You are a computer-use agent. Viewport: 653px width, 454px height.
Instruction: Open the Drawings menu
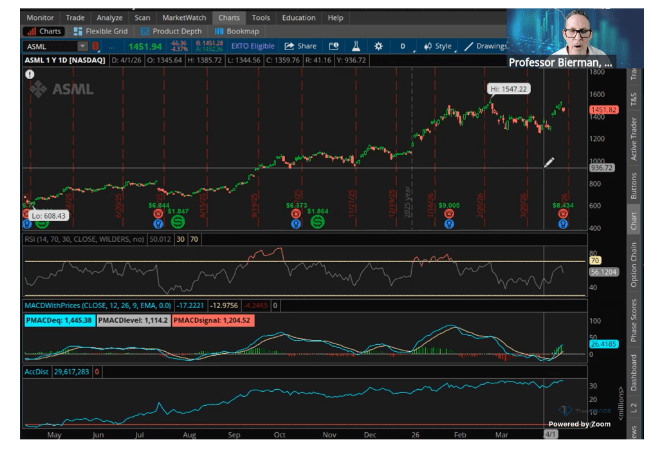[x=486, y=46]
